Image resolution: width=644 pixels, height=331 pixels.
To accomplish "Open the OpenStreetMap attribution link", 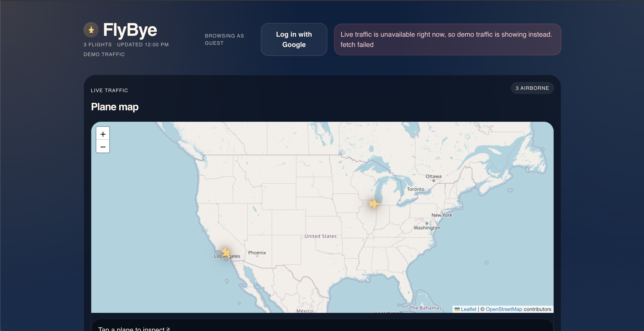I will [504, 309].
